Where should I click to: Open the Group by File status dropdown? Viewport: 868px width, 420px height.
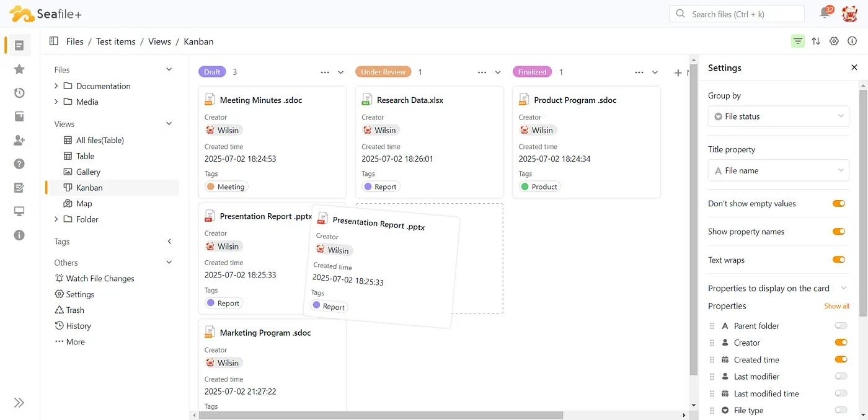click(778, 116)
